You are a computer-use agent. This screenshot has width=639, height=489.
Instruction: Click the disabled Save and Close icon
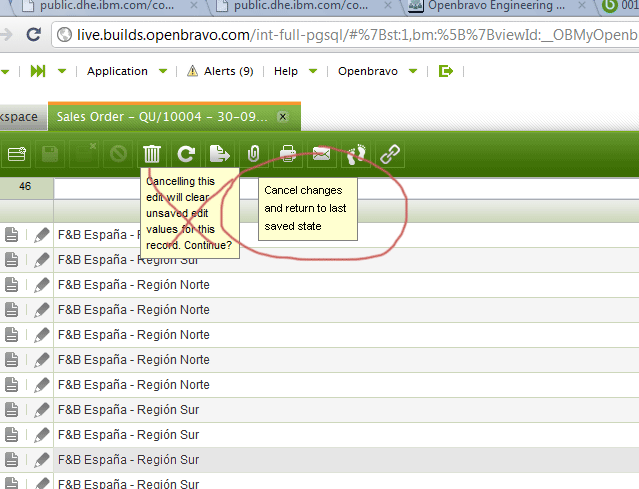84,154
